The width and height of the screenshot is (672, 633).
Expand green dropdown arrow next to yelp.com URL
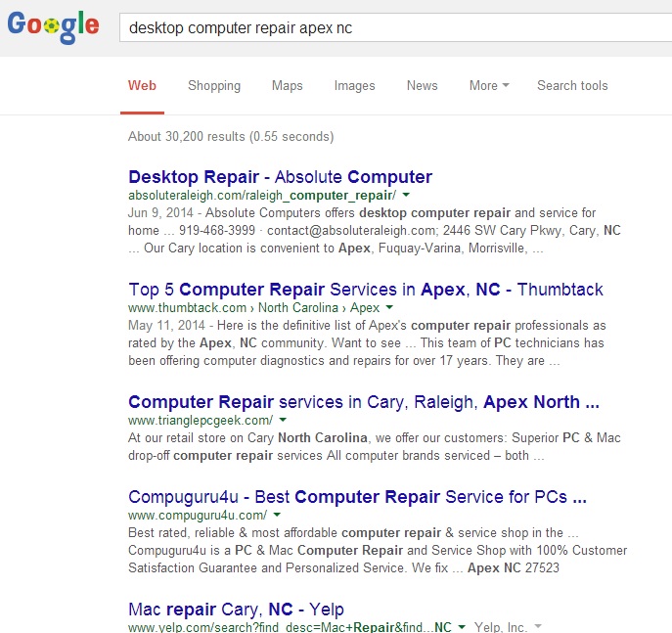point(461,626)
